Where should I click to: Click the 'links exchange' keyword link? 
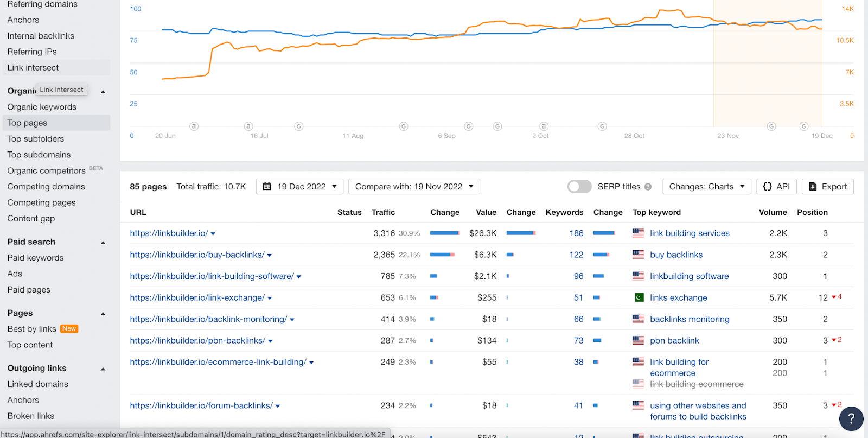point(679,298)
